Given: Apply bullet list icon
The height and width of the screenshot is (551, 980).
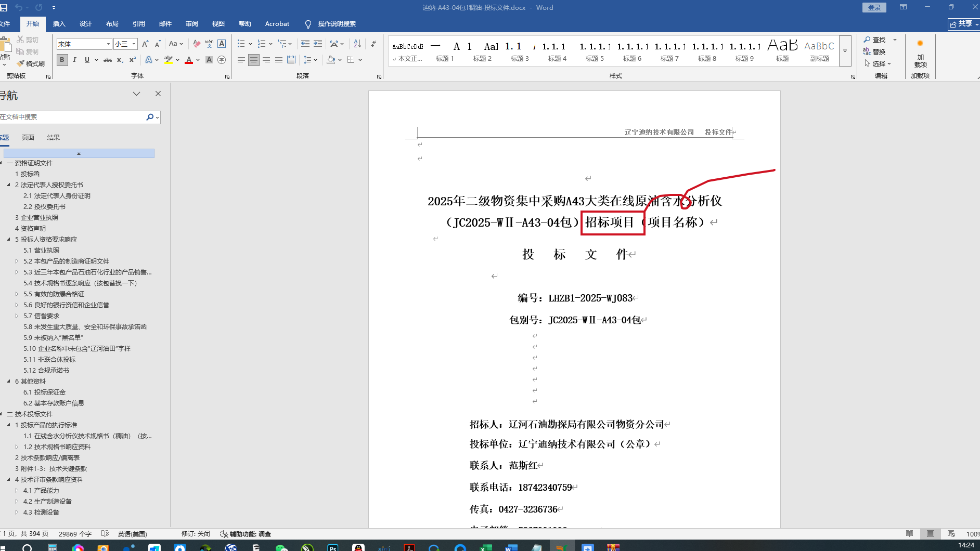Looking at the screenshot, I should pos(241,44).
